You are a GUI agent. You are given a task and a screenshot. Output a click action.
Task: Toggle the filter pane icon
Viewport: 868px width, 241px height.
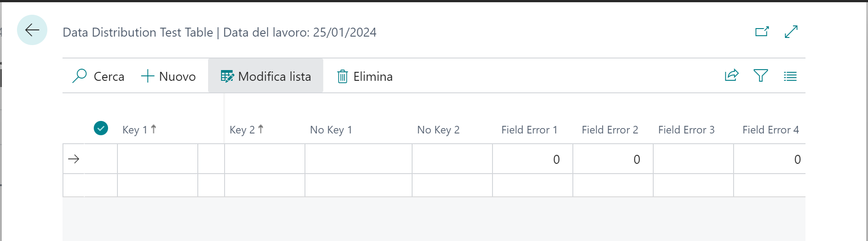(x=760, y=76)
